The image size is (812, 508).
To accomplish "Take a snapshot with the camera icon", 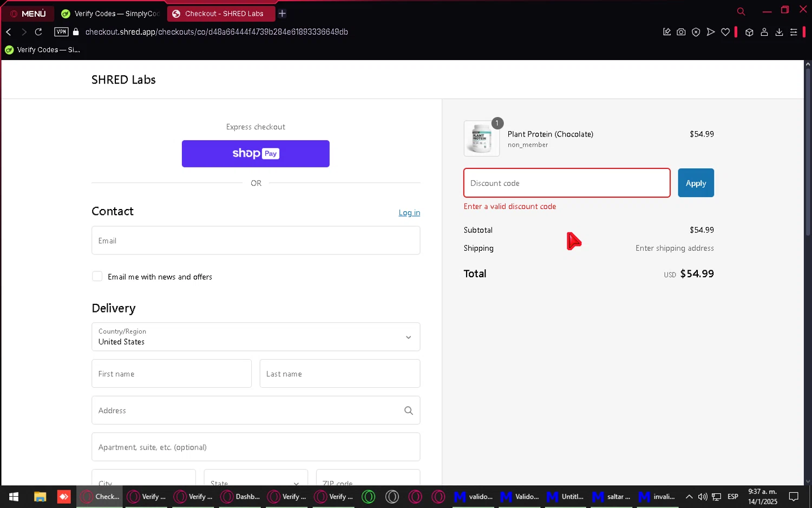I will 682,32.
